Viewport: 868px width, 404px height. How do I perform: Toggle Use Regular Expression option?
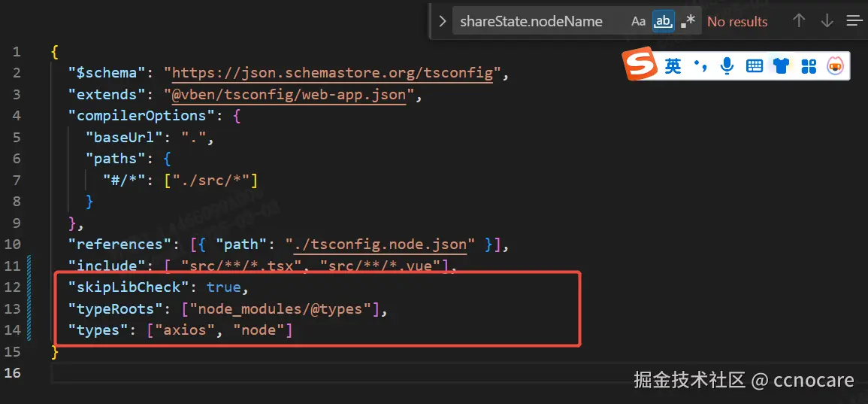[x=688, y=22]
